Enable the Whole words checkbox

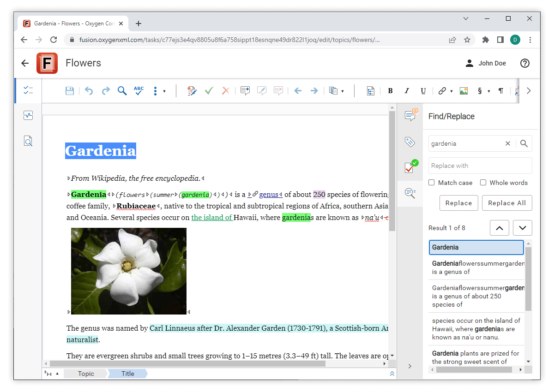(483, 183)
